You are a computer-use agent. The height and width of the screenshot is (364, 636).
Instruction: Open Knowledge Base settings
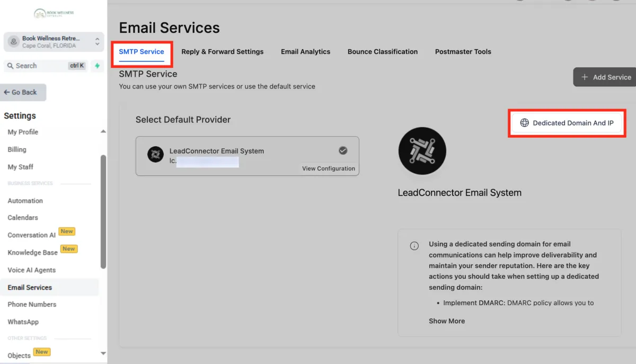[x=32, y=253]
